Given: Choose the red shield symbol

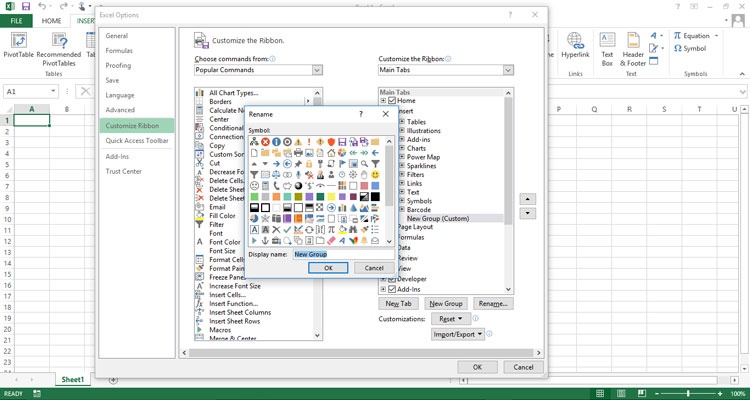Looking at the screenshot, I should (331, 142).
